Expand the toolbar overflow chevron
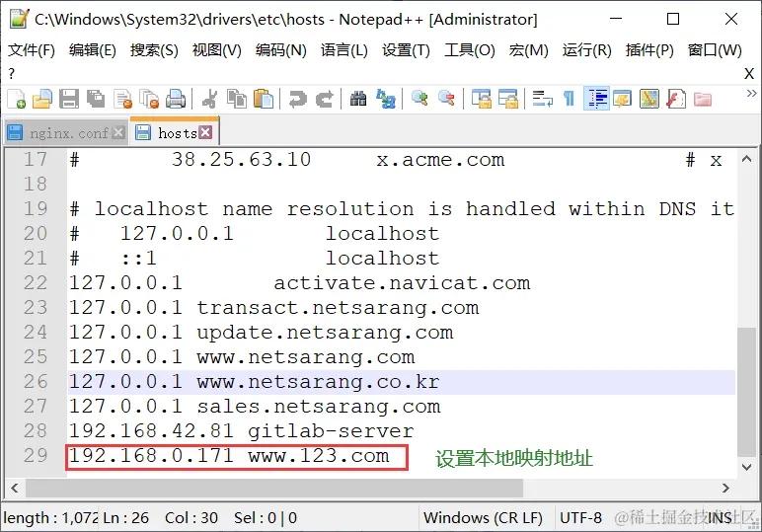The image size is (762, 532). point(751,94)
